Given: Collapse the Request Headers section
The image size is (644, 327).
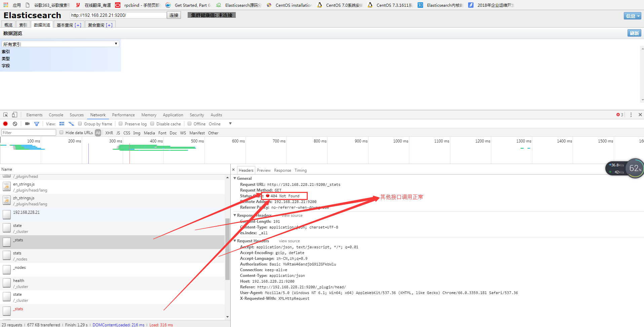Looking at the screenshot, I should [235, 241].
